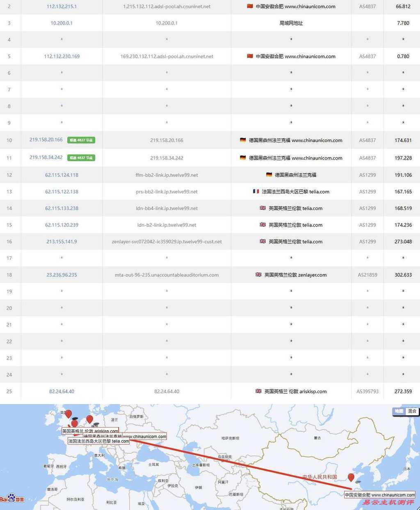Screen dimensions: 420x510
Task: Select hostname ffm-bb2-link.ip.twelve99.net
Action: pos(167,175)
